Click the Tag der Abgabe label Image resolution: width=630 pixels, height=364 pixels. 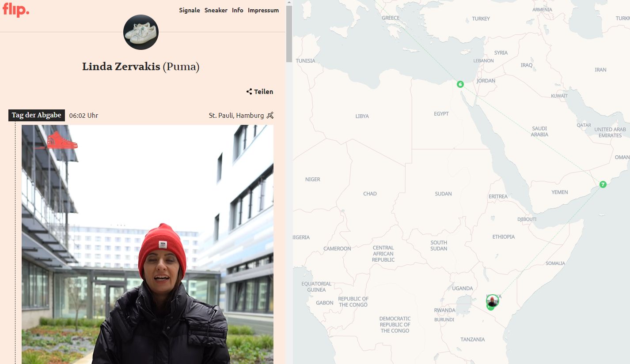tap(37, 115)
